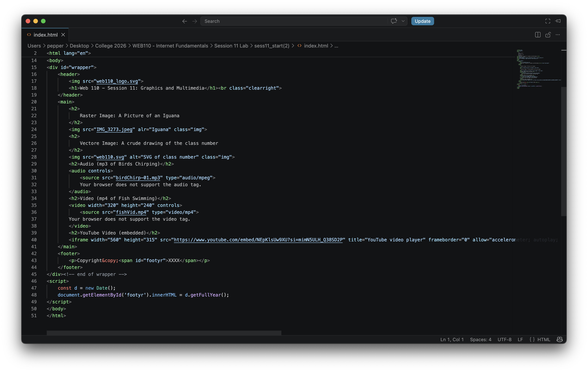This screenshot has height=372, width=588.
Task: Click the text 'Raster Image: A Picture of an Iguana'
Action: point(129,116)
